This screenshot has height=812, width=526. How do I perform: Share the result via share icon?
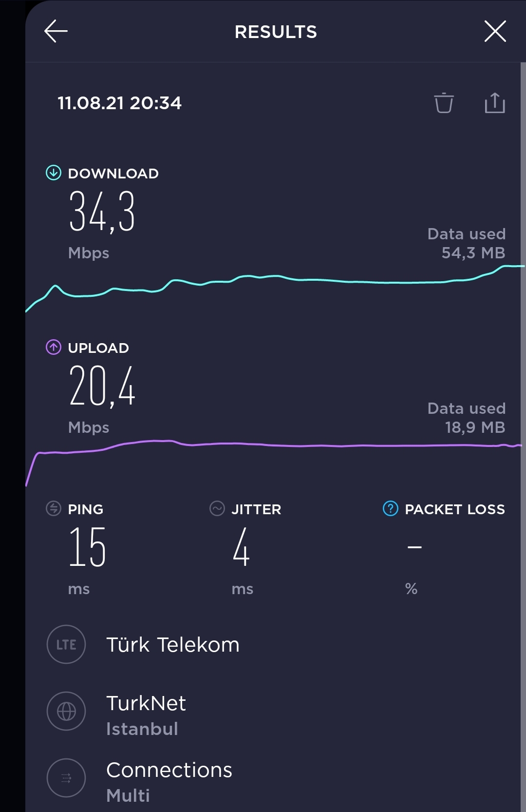[495, 103]
